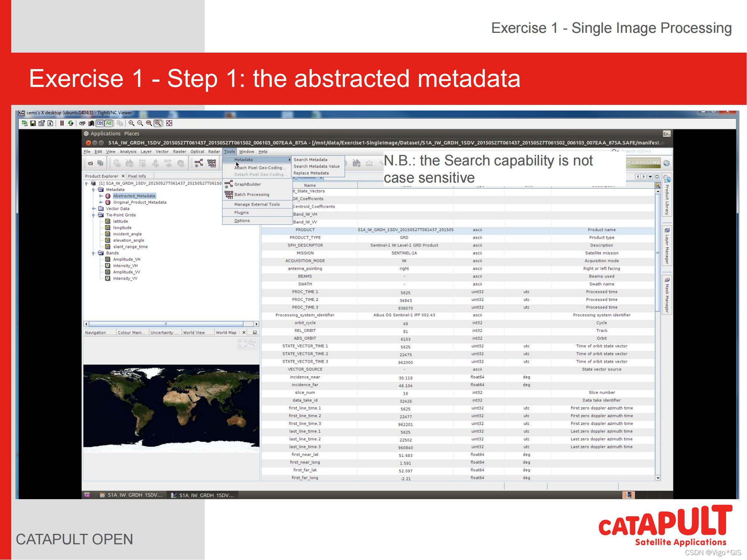The width and height of the screenshot is (747, 560).
Task: Click the SNAP search input field
Action: (x=641, y=151)
